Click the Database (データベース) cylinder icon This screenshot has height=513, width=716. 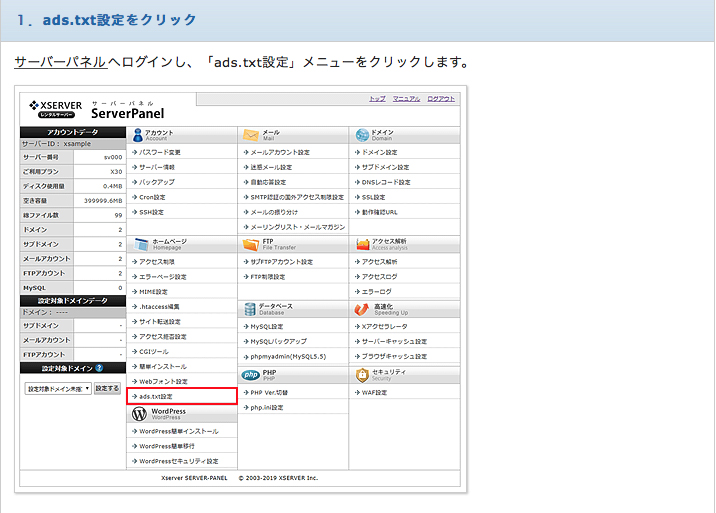[x=250, y=309]
